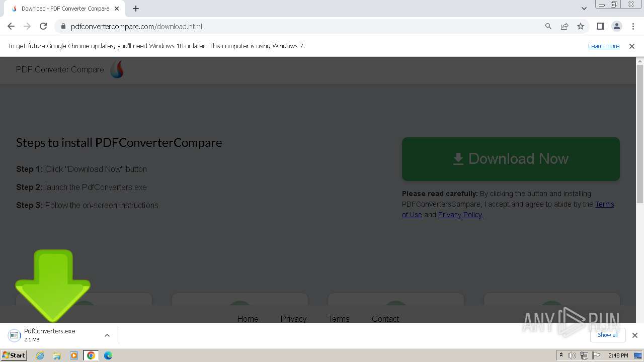
Task: Click the PDF Converter Compare site title
Action: (x=60, y=69)
